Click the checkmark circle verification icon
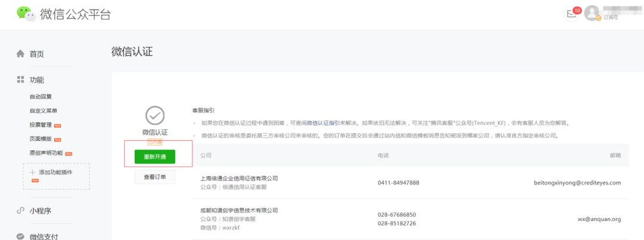This screenshot has width=644, height=240. (155, 115)
